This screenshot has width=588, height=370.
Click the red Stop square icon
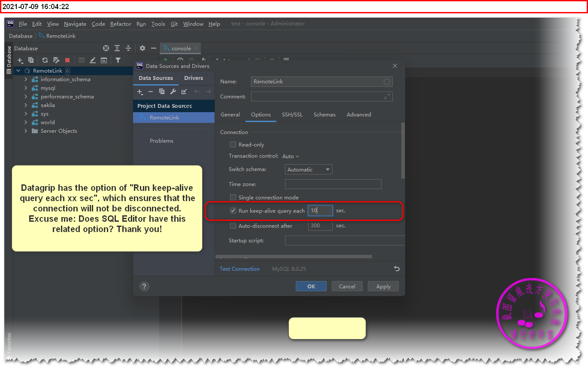[x=67, y=61]
